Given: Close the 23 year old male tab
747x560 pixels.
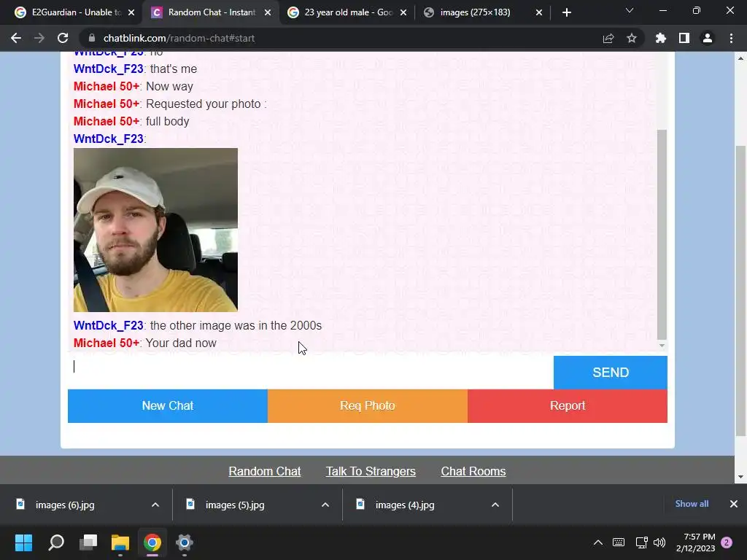Looking at the screenshot, I should pos(403,12).
